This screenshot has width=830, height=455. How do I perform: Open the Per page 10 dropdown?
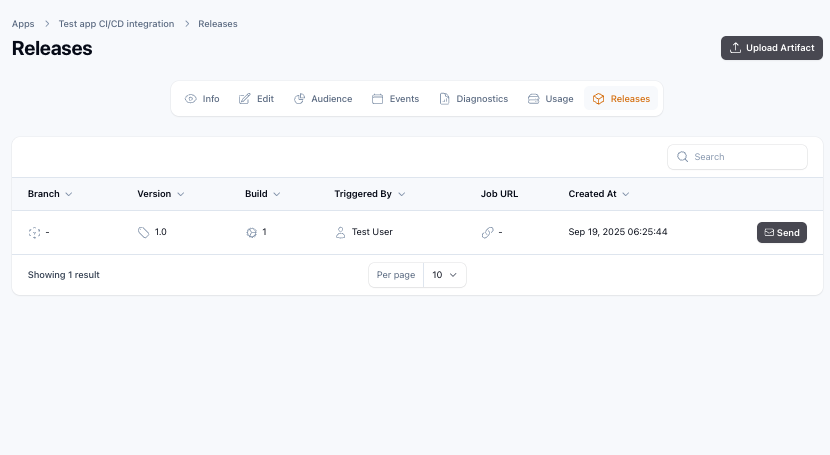tap(444, 275)
